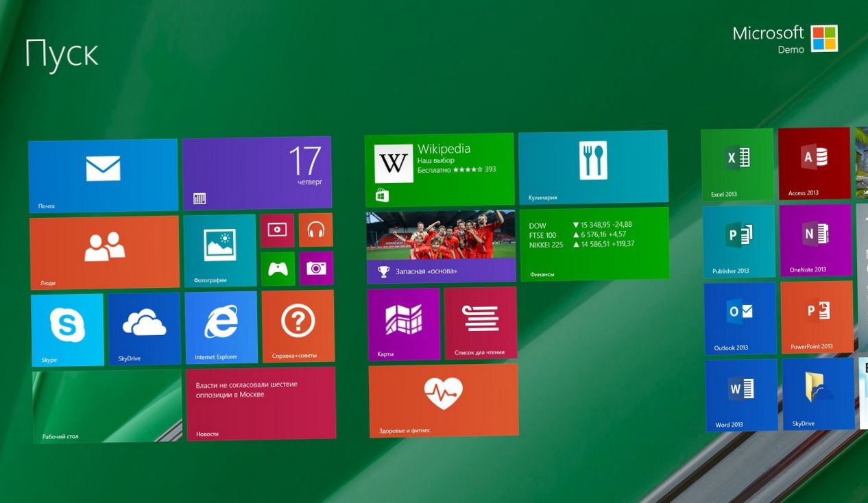Open the Фотографии photos tile
The image size is (868, 503).
point(219,250)
